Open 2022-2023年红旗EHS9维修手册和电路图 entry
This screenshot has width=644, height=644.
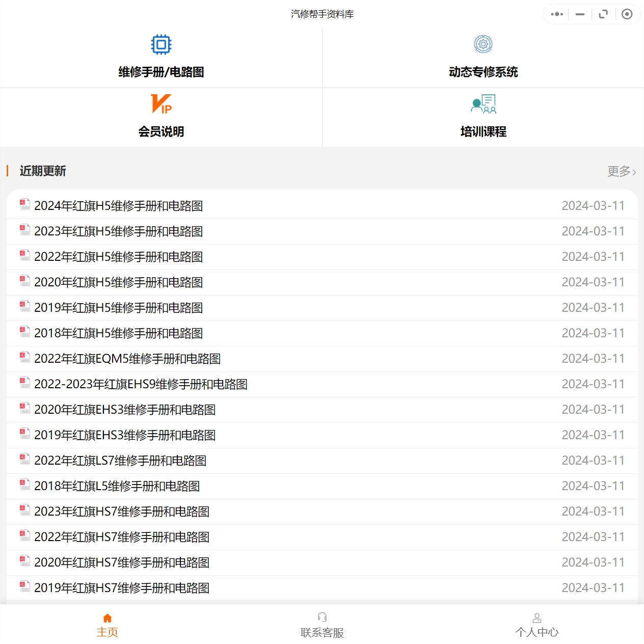pyautogui.click(x=141, y=384)
